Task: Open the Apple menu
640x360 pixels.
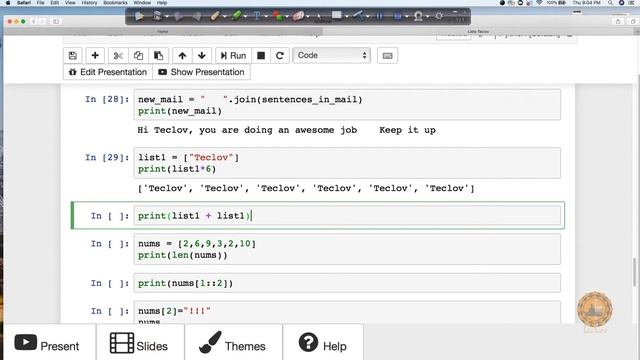Action: (8, 3)
